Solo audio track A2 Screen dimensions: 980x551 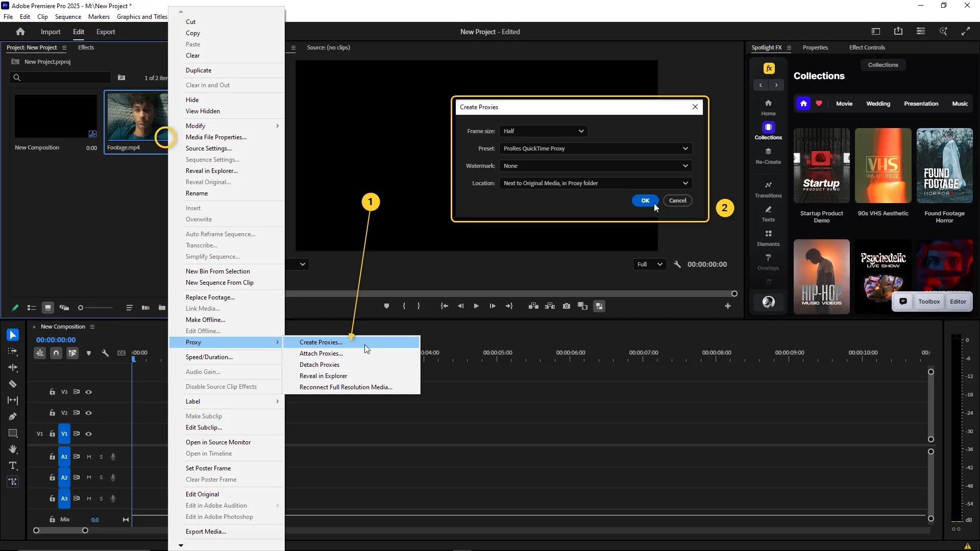coord(101,478)
